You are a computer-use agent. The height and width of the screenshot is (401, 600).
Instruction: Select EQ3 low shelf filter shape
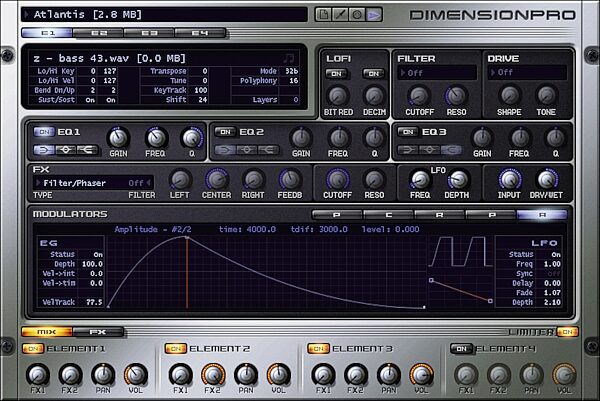coord(408,150)
